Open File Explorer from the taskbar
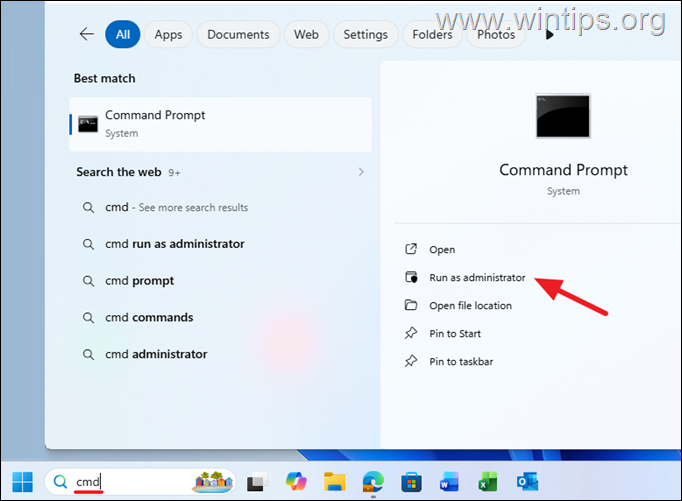This screenshot has height=501, width=682. [x=334, y=482]
